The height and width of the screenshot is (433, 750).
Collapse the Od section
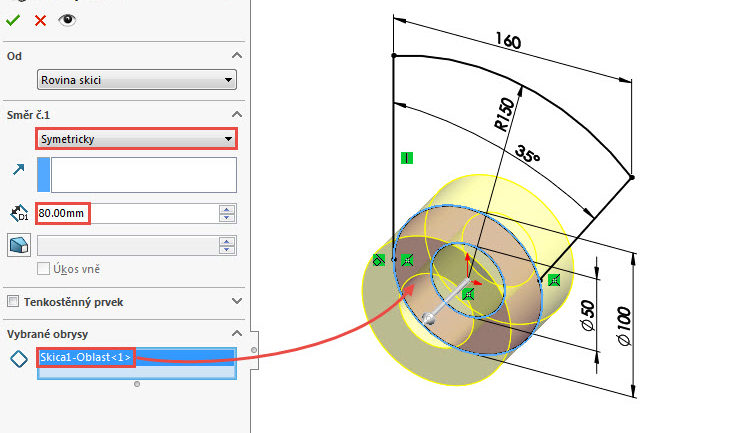pyautogui.click(x=237, y=56)
